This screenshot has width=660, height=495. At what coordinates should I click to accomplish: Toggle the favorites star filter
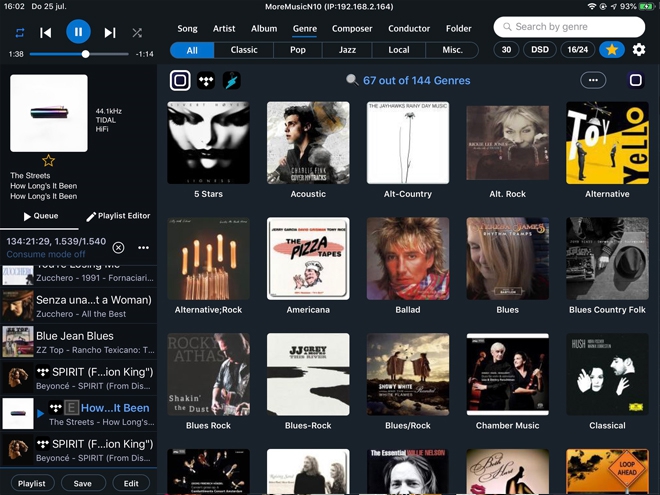click(x=612, y=50)
